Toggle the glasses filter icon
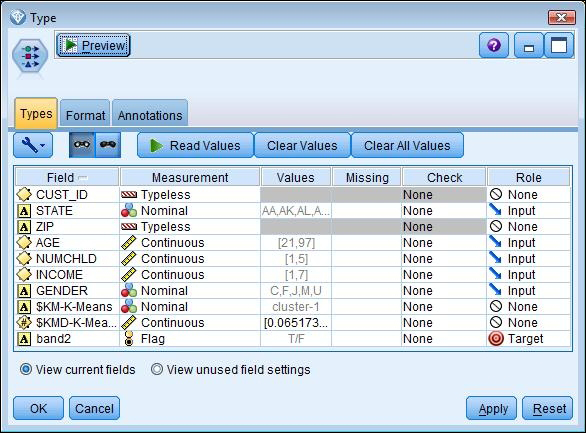This screenshot has width=586, height=433. [82, 145]
